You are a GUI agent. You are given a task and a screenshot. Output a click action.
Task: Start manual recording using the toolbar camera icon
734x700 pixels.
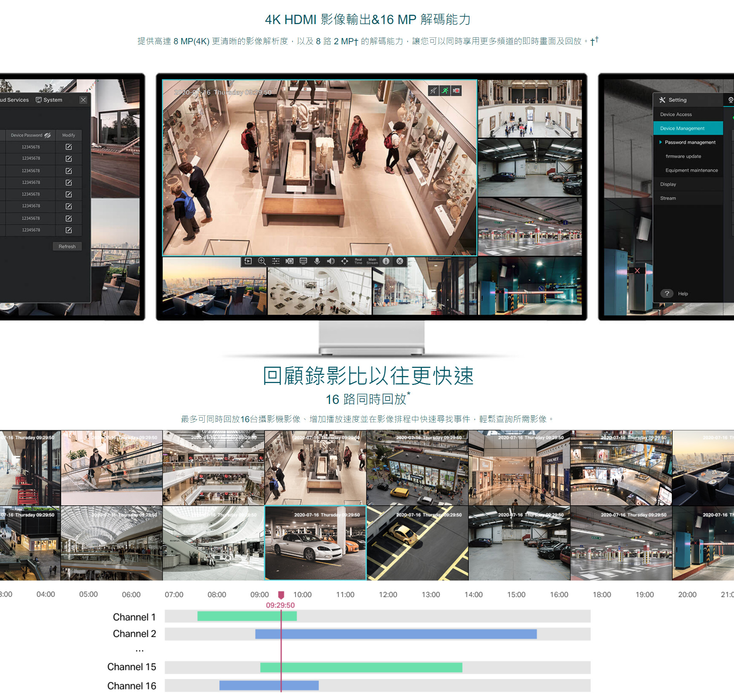(x=289, y=261)
